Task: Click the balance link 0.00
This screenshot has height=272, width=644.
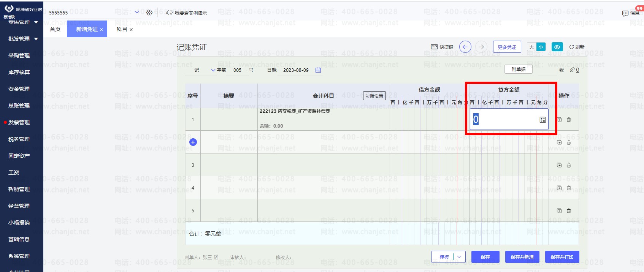Action: tap(278, 126)
